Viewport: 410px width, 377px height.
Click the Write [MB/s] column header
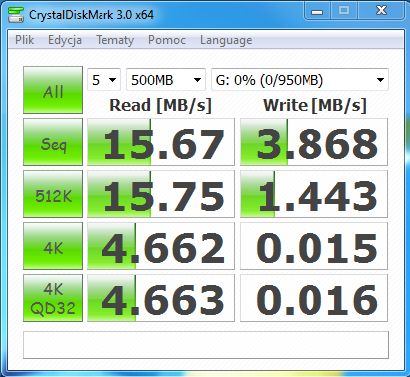pos(315,105)
